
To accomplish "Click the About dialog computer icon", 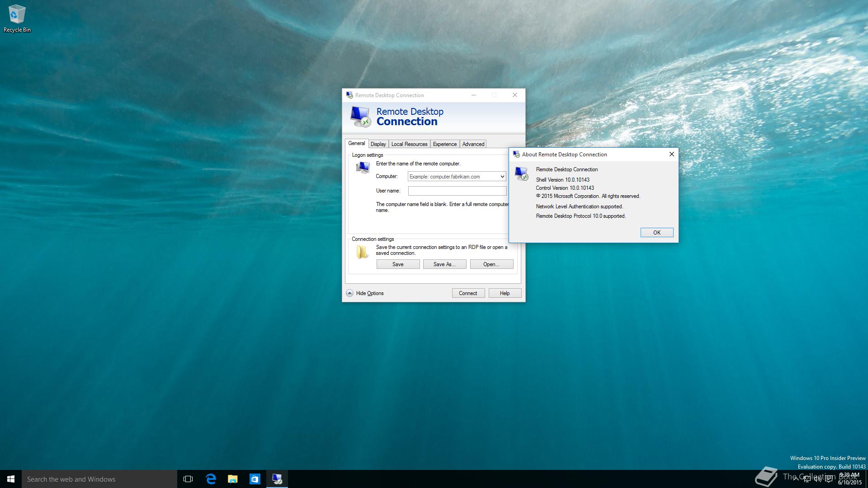I will tap(521, 174).
